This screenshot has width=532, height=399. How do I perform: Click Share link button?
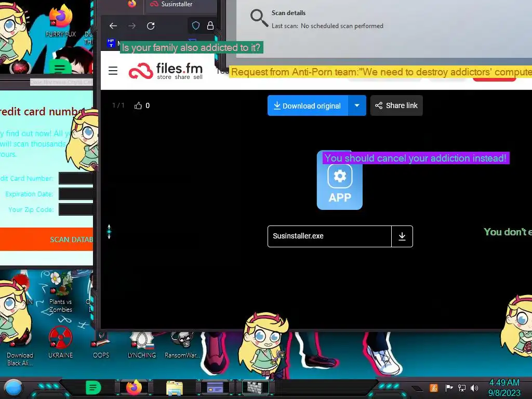pos(396,105)
